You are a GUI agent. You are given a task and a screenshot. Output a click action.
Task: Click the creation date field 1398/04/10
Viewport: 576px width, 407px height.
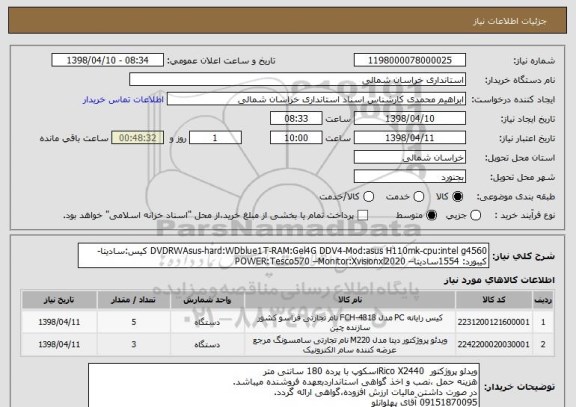[410, 119]
